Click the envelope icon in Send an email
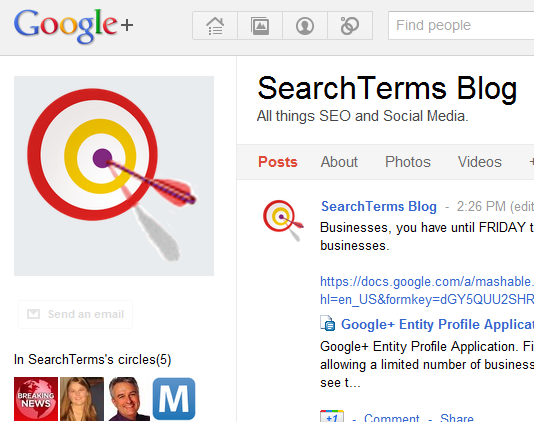 tap(33, 314)
